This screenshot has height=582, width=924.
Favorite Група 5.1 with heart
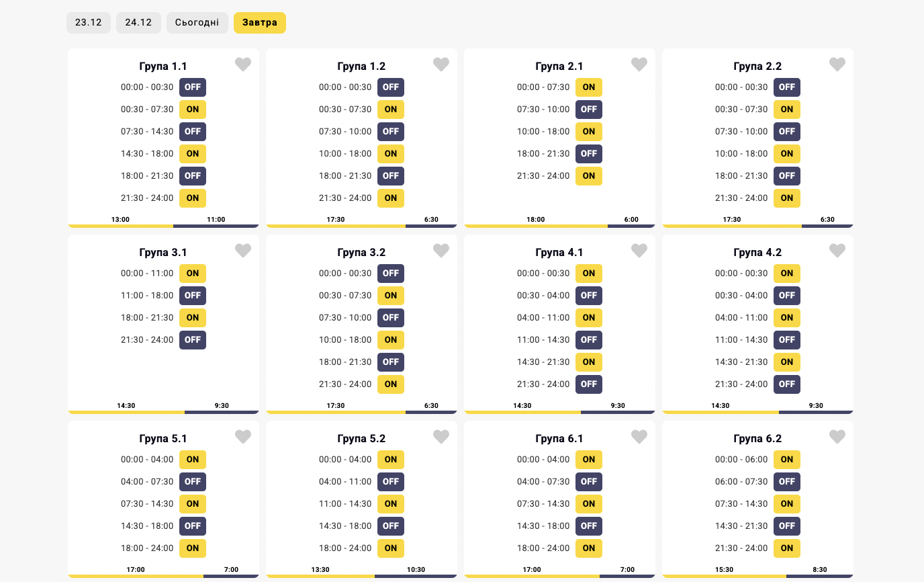click(x=243, y=437)
